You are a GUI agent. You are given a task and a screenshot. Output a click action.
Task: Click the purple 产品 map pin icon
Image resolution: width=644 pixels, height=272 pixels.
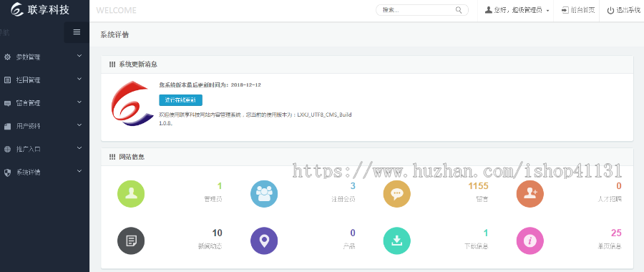tap(264, 241)
